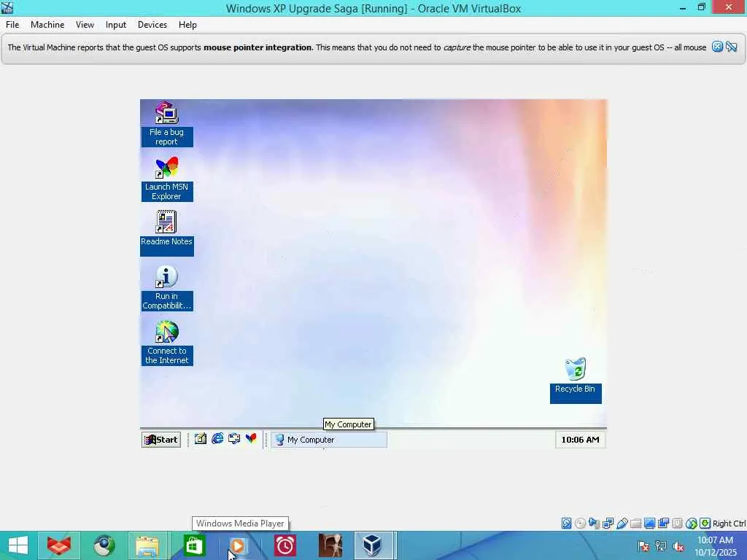Click the display settings status icon

[x=649, y=524]
